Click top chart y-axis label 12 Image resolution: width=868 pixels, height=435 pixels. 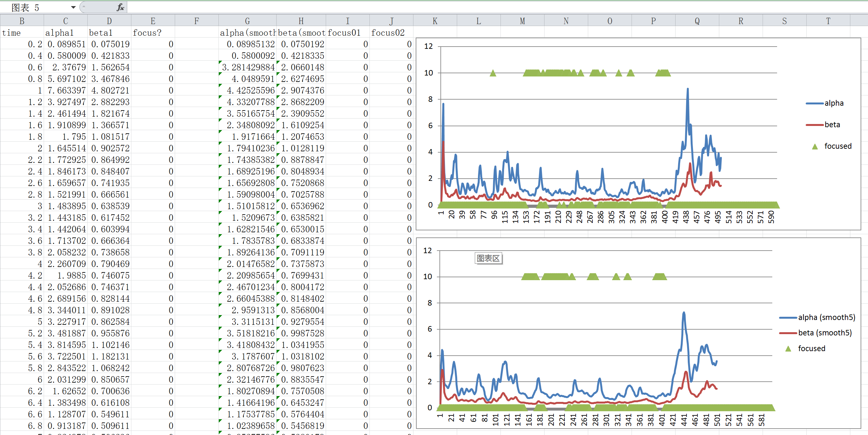[428, 46]
